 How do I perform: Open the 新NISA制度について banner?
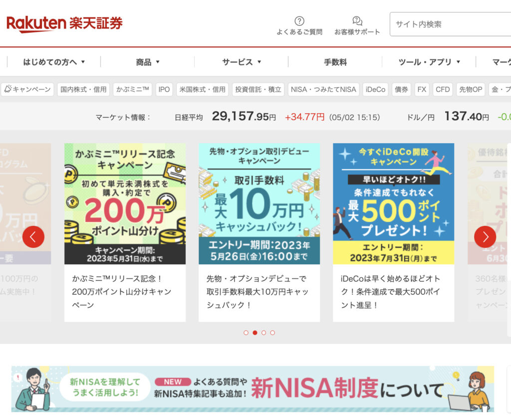(253, 389)
